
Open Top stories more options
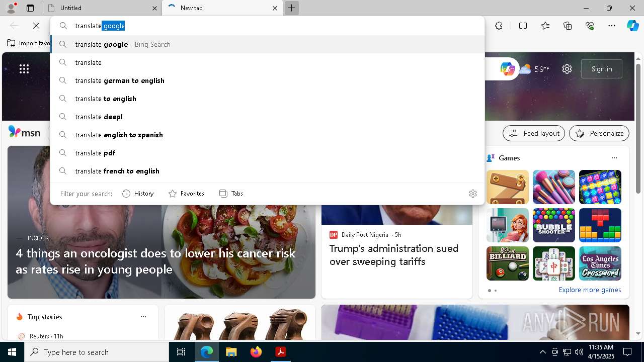pyautogui.click(x=143, y=317)
